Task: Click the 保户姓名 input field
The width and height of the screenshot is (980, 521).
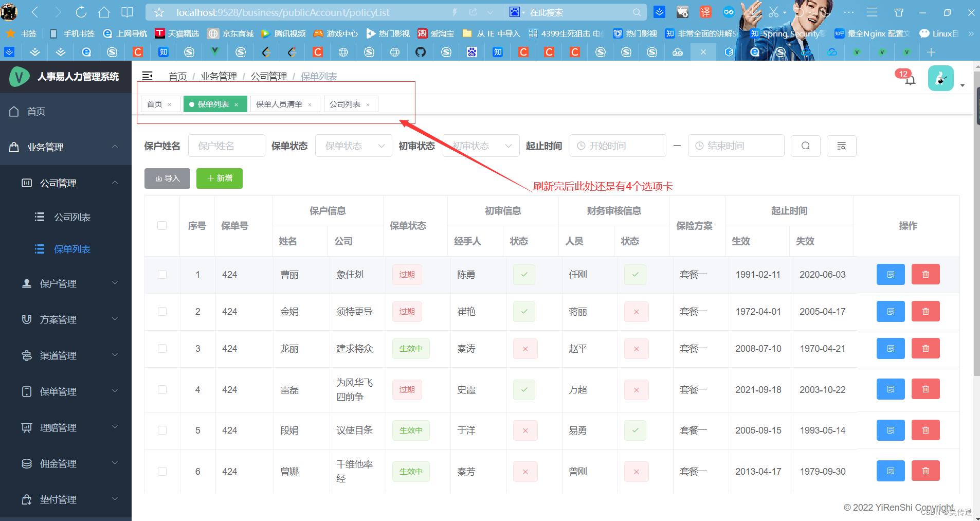Action: [x=226, y=146]
